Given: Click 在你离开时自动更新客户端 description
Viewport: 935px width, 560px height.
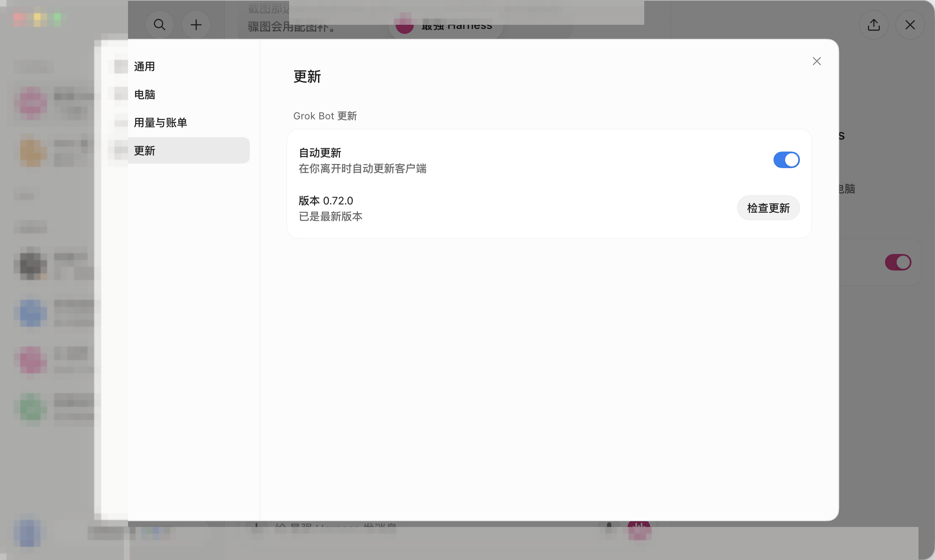Looking at the screenshot, I should [x=363, y=168].
